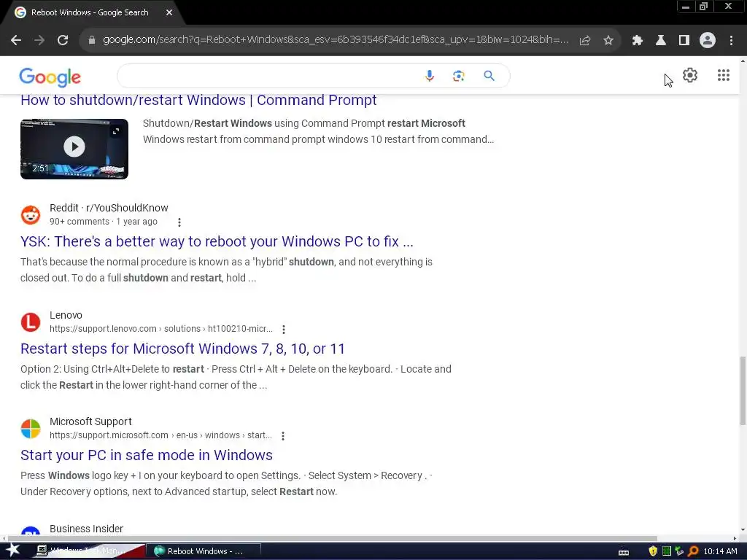Click the Reddit r/YouShouldKnow source label
Image resolution: width=747 pixels, height=560 pixels.
[x=109, y=208]
